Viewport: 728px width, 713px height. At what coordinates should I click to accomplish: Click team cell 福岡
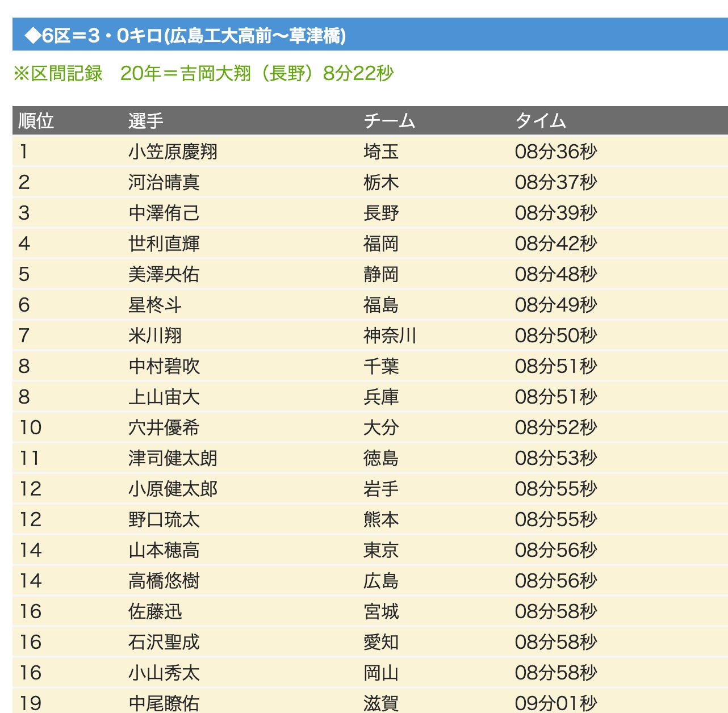click(381, 244)
